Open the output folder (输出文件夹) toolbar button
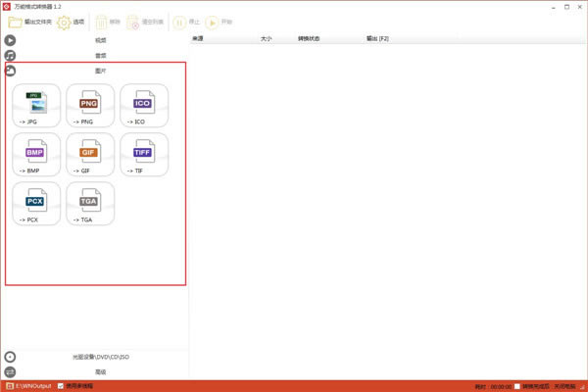 [30, 23]
